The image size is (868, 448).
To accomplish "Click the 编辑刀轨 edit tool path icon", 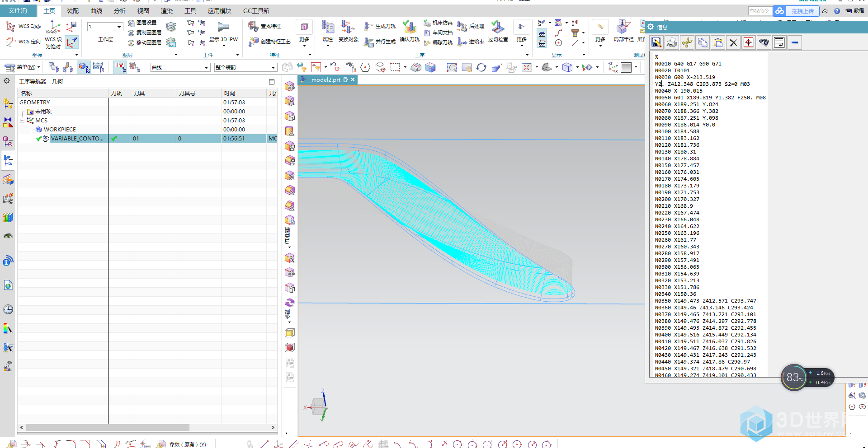I will pyautogui.click(x=427, y=42).
